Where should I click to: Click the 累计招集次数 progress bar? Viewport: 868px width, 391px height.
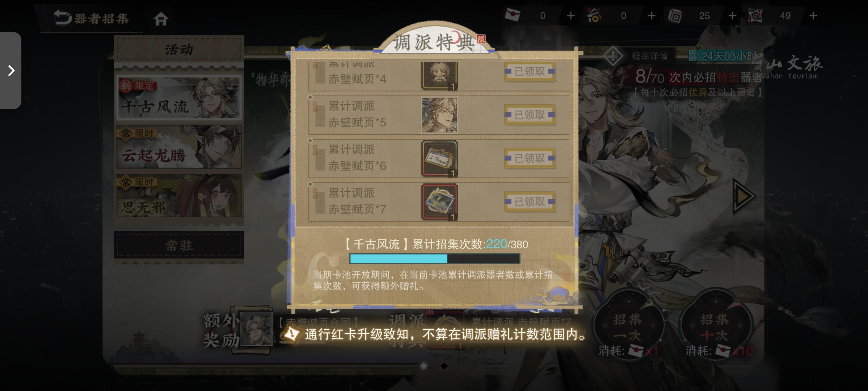(435, 259)
